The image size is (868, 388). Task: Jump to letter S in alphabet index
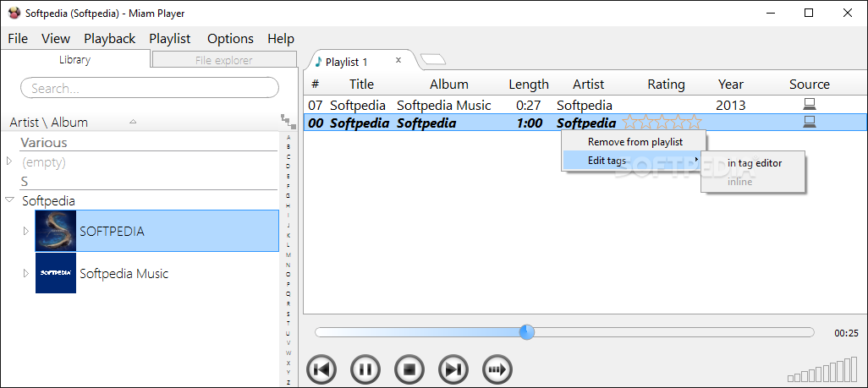288,314
